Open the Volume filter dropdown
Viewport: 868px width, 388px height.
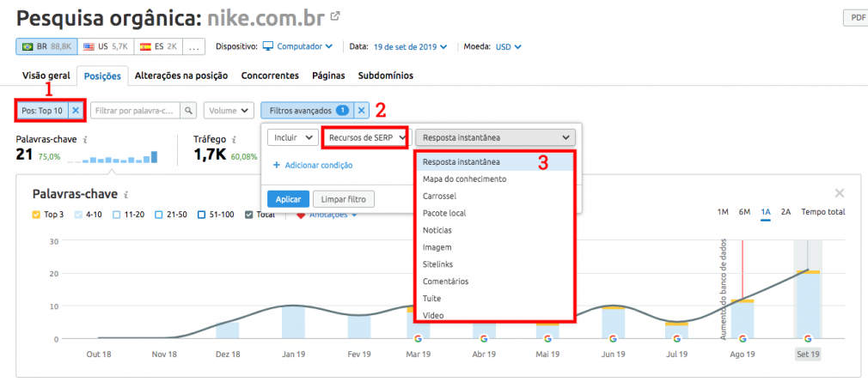coord(229,111)
